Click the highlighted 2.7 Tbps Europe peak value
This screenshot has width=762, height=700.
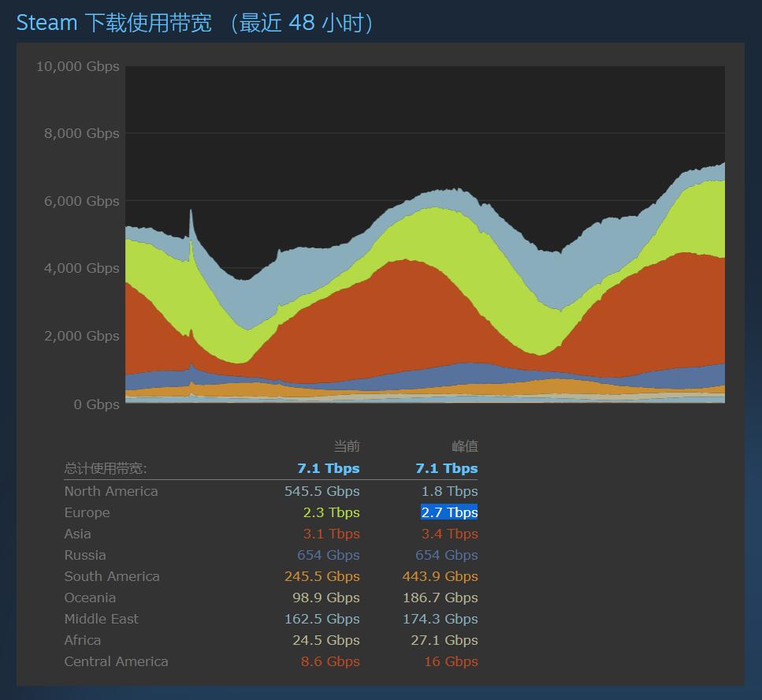pos(449,512)
